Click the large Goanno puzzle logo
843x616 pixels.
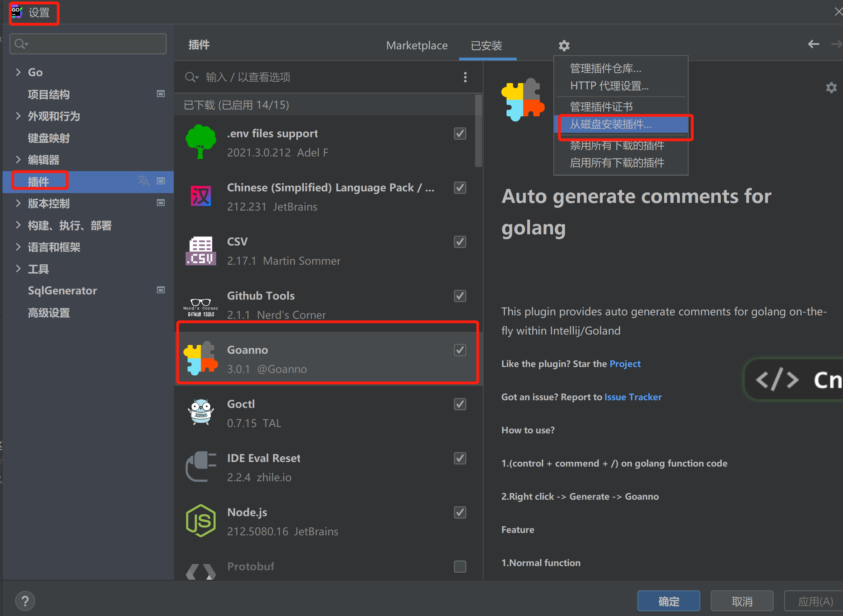[x=523, y=100]
